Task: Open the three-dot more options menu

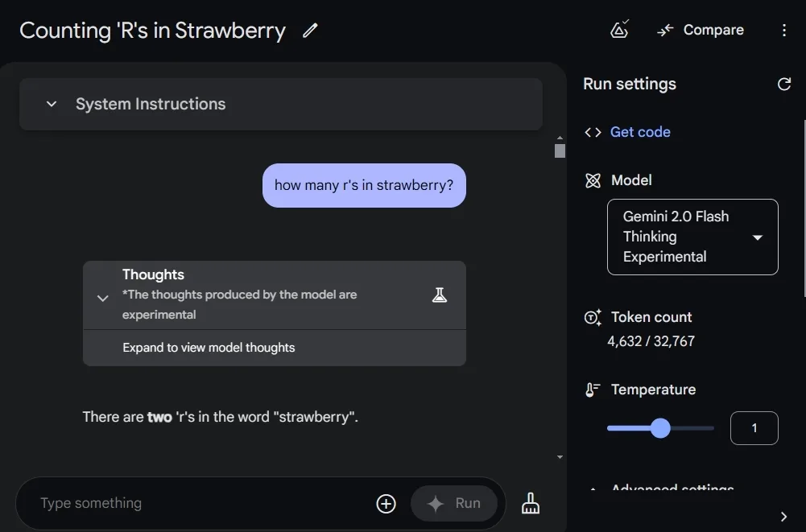Action: (x=784, y=31)
